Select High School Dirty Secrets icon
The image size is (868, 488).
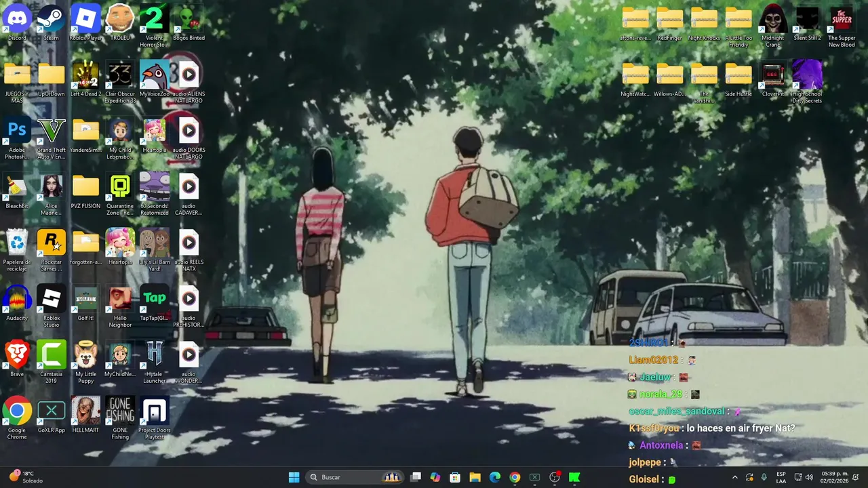pos(807,83)
